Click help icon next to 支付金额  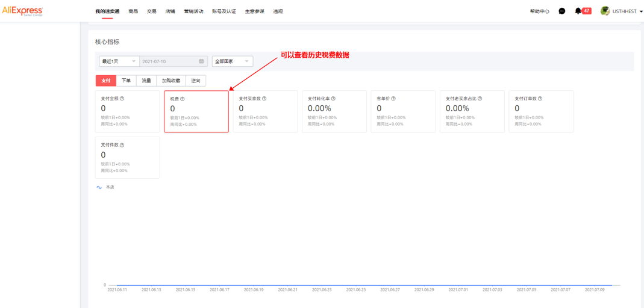(x=122, y=99)
